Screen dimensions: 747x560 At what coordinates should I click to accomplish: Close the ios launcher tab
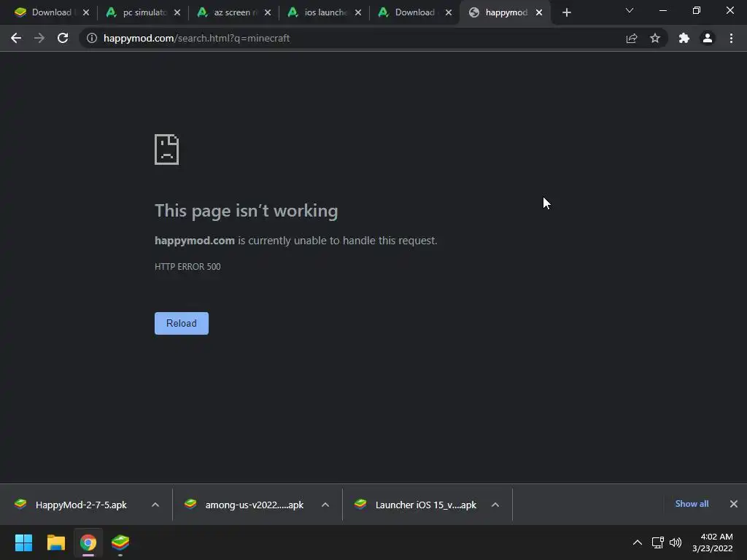tap(358, 12)
